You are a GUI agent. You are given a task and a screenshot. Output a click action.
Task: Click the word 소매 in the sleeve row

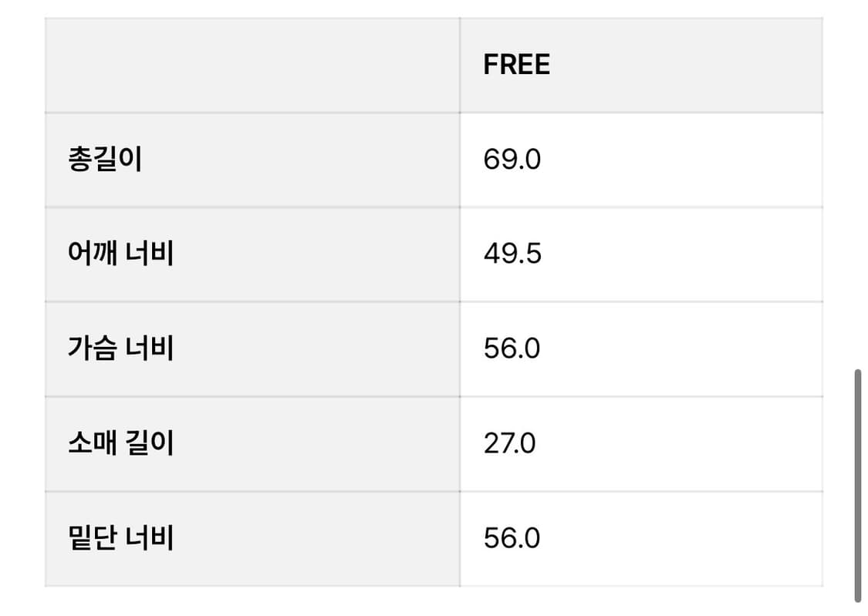tap(92, 443)
